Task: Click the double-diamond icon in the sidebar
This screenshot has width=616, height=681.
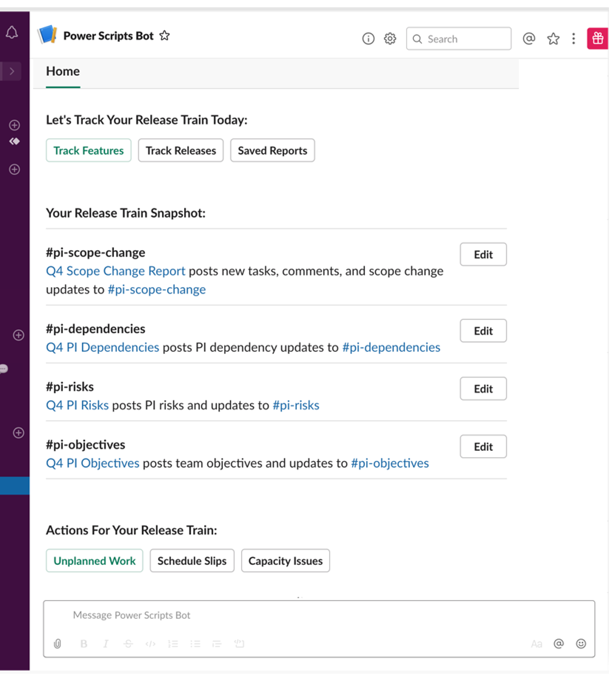Action: pos(14,141)
